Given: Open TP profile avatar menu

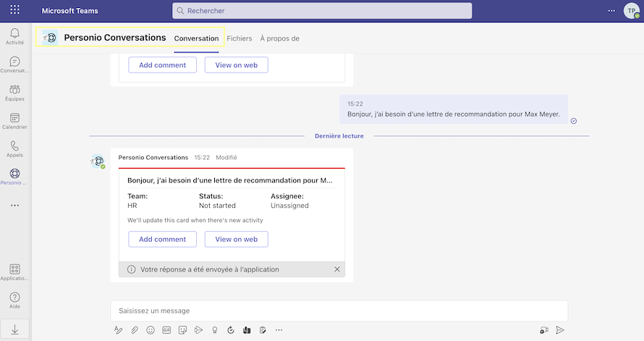Looking at the screenshot, I should [632, 11].
